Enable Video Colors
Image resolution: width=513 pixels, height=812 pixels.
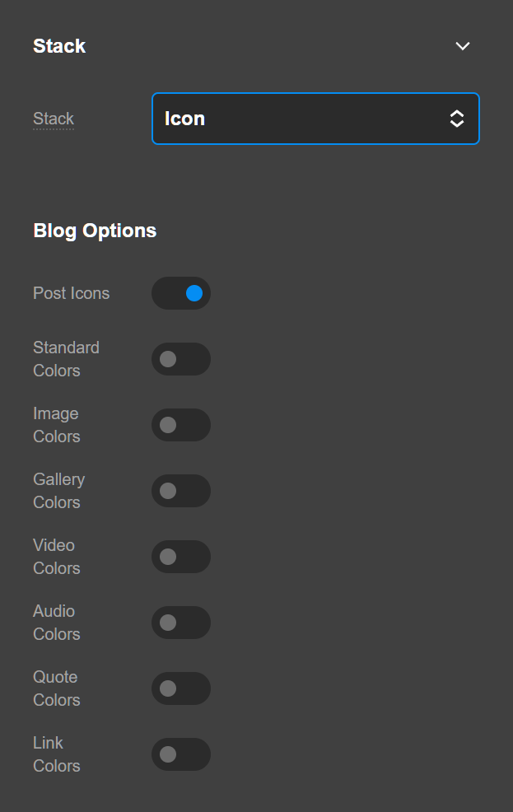pos(181,557)
